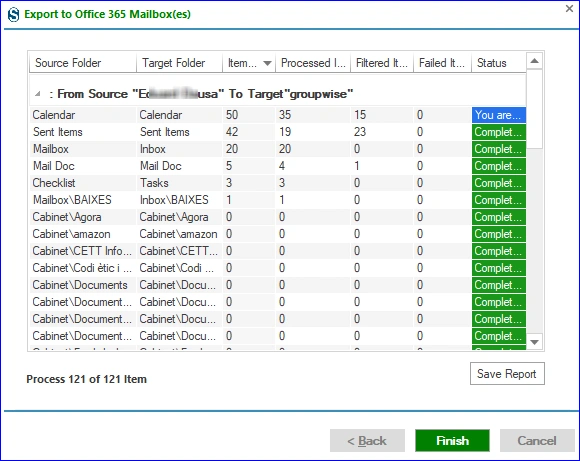Select the Mailbox source folder cell
The height and width of the screenshot is (461, 580).
pos(82,149)
